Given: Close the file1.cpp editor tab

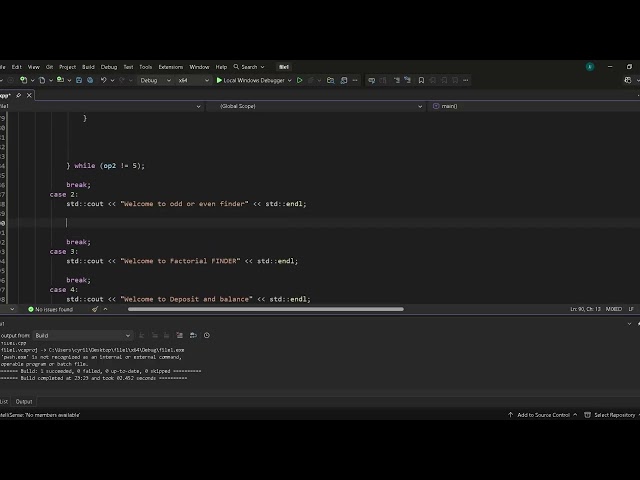Looking at the screenshot, I should pos(29,95).
